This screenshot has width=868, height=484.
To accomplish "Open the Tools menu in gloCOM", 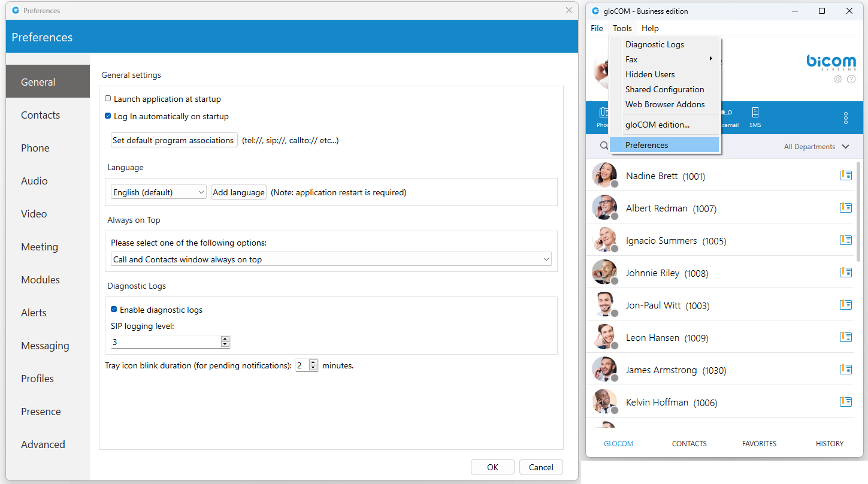I will (x=622, y=28).
